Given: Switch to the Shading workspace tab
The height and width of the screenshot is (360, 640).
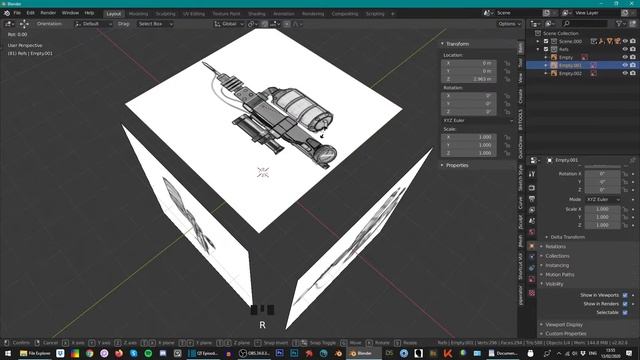Looking at the screenshot, I should point(257,13).
